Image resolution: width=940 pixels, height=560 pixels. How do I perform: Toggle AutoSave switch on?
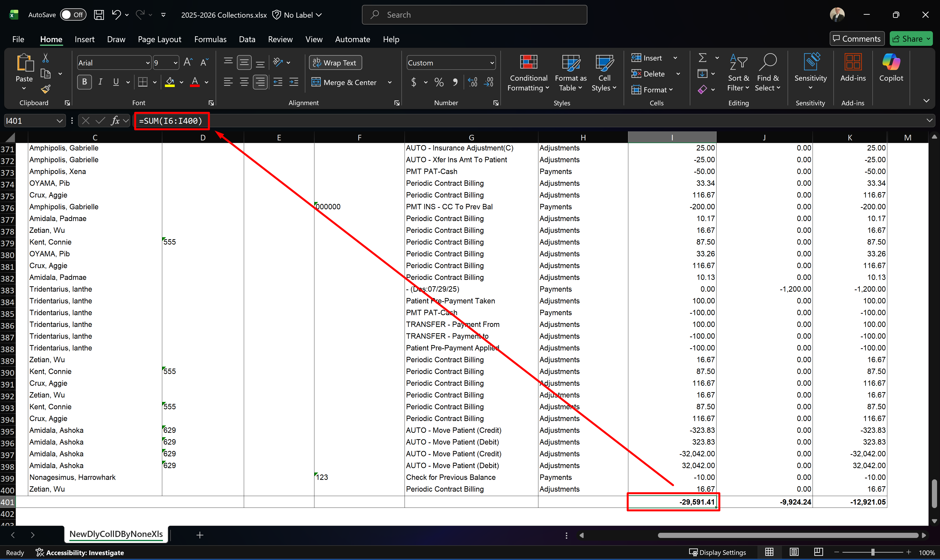(73, 15)
